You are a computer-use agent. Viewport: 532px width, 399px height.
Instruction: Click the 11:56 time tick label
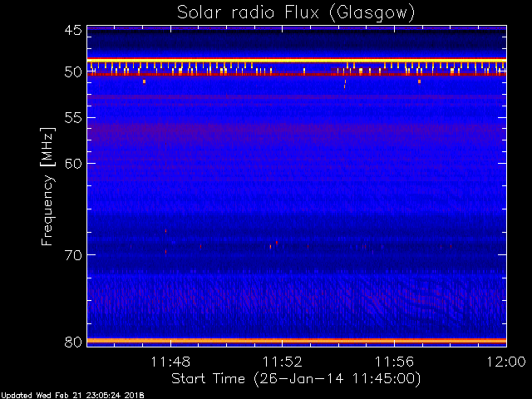(x=394, y=362)
